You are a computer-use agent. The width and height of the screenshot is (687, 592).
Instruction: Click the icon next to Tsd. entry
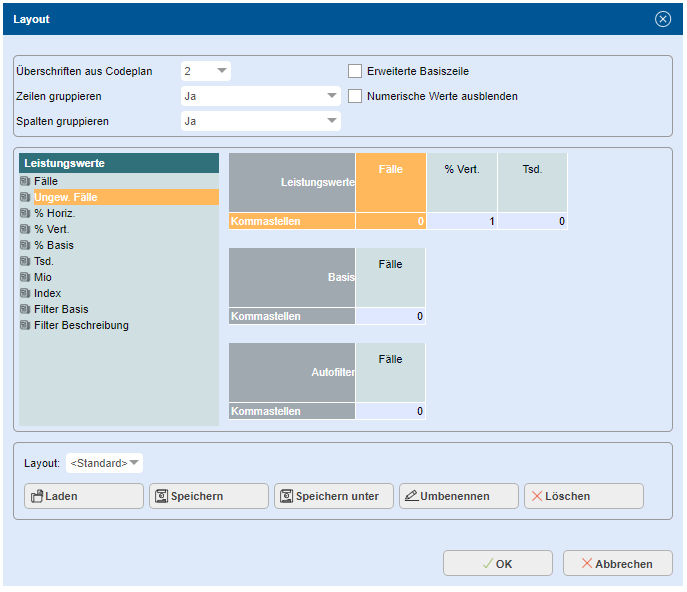(25, 261)
